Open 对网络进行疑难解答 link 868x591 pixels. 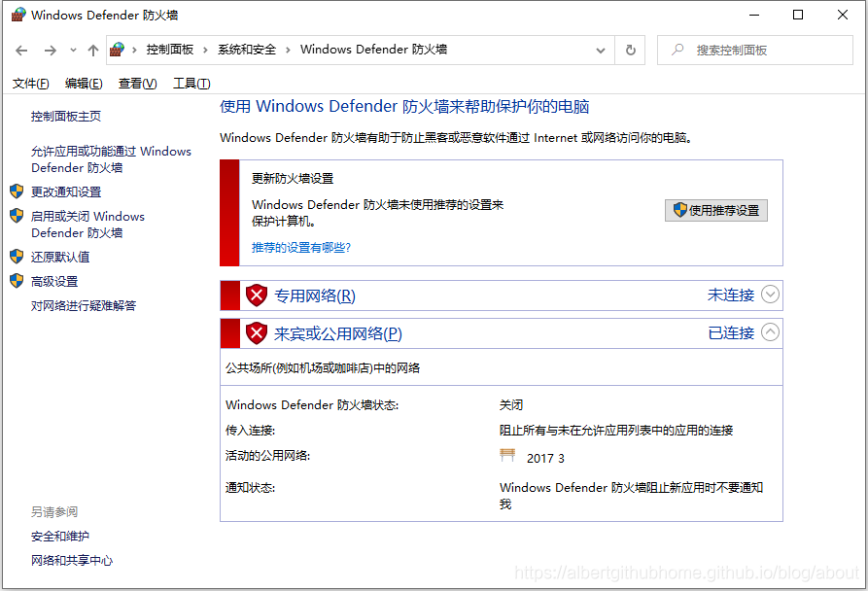click(x=84, y=306)
